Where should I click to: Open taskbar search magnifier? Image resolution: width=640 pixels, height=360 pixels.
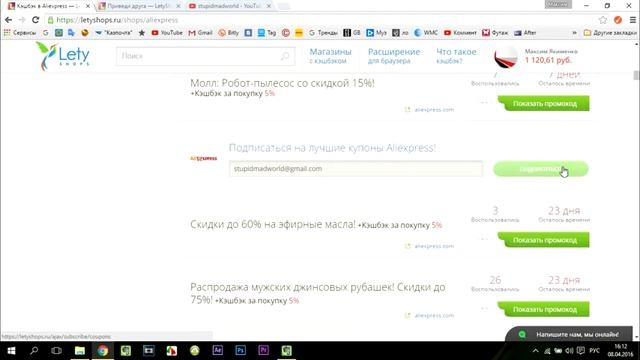(x=34, y=351)
